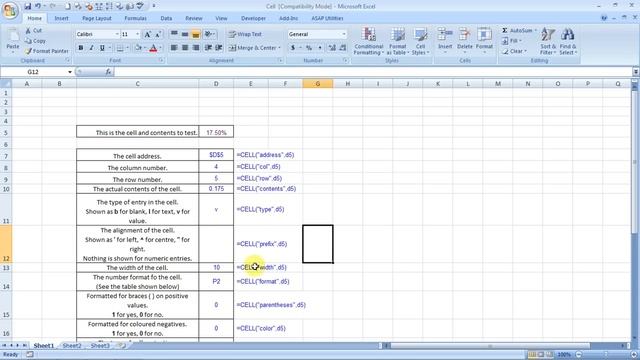Switch to the Insert ribbon tab
The image size is (640, 360).
tap(62, 18)
